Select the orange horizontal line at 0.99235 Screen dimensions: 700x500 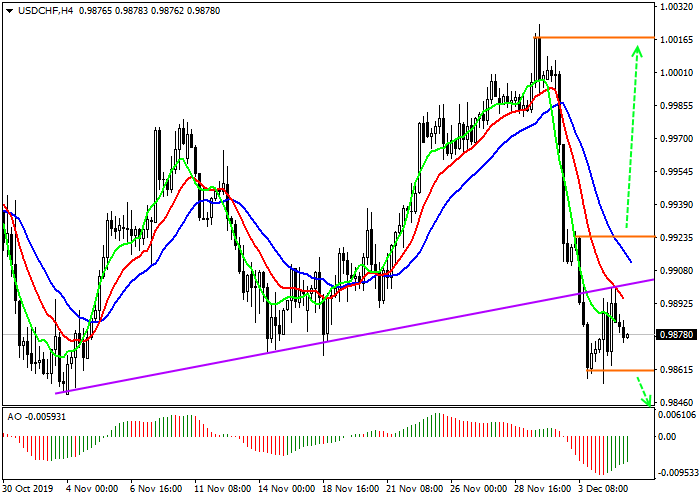(x=614, y=236)
